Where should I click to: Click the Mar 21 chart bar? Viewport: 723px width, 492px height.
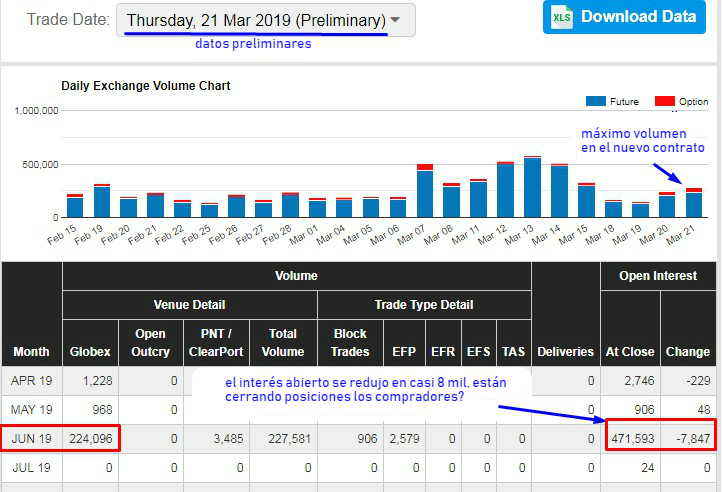point(693,204)
